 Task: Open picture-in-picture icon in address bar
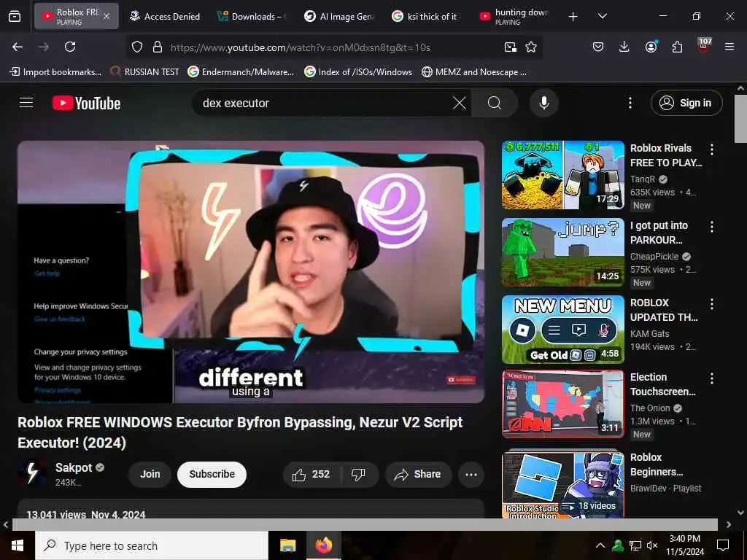[x=510, y=47]
